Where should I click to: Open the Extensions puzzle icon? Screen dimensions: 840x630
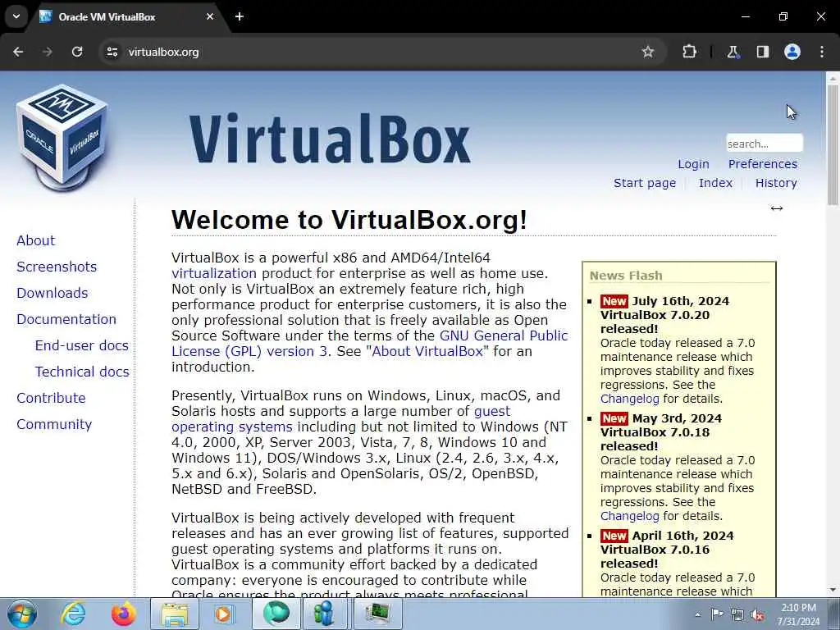(689, 52)
